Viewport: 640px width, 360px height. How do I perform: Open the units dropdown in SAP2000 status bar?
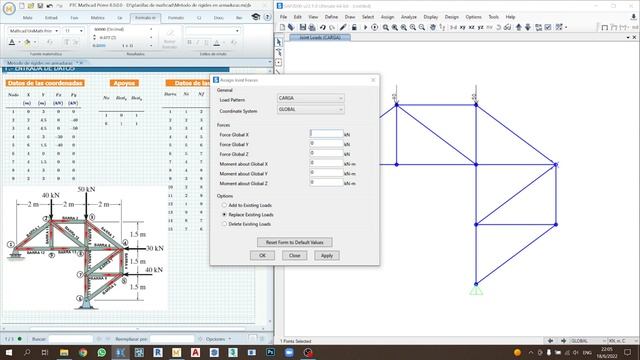click(x=622, y=340)
